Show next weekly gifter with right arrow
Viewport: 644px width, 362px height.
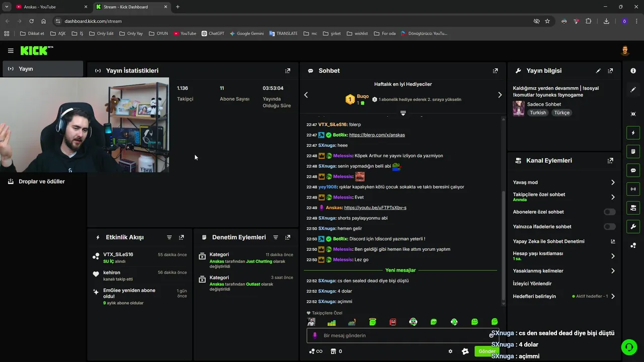click(x=500, y=95)
